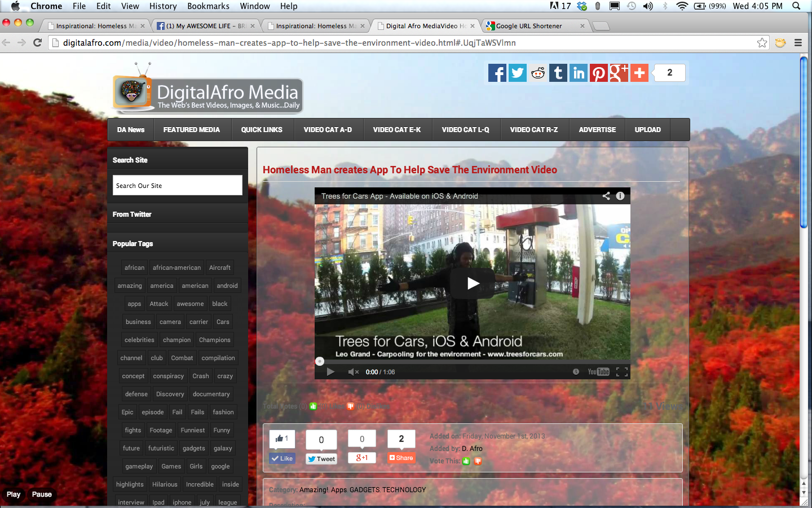Share page via Google Plus icon
Screen dimensions: 812x508
click(619, 73)
